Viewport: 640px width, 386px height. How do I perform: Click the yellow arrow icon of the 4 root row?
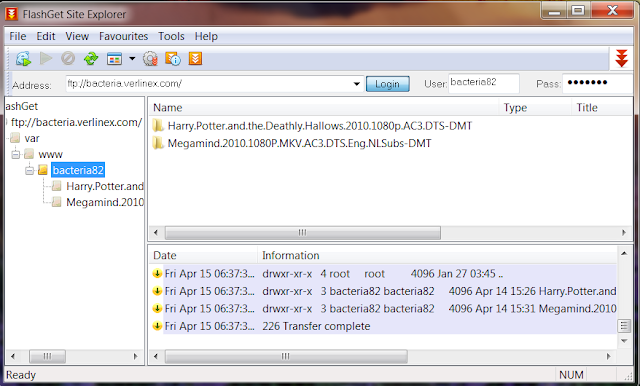pos(157,273)
